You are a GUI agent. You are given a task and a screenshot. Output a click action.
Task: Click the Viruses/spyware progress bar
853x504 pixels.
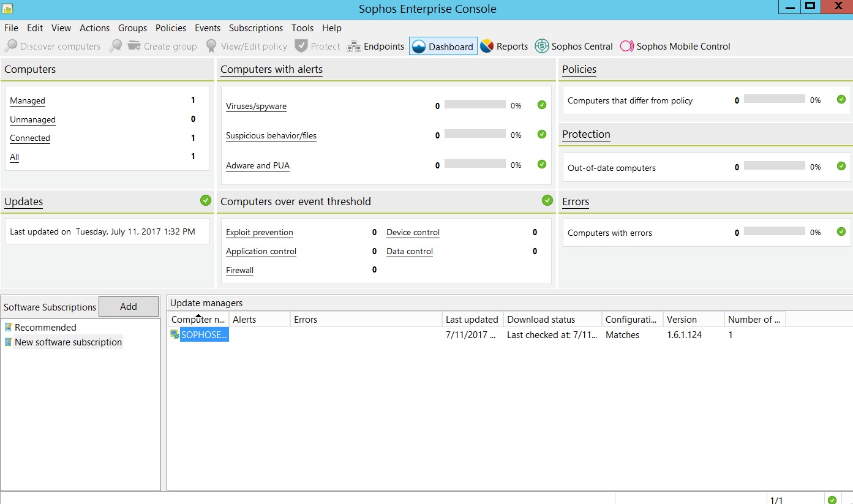[475, 105]
